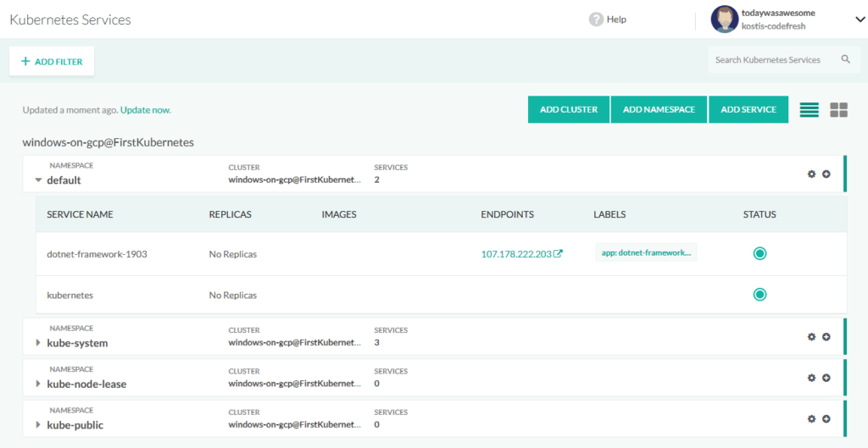Click the Help question mark icon
868x448 pixels.
coord(596,19)
